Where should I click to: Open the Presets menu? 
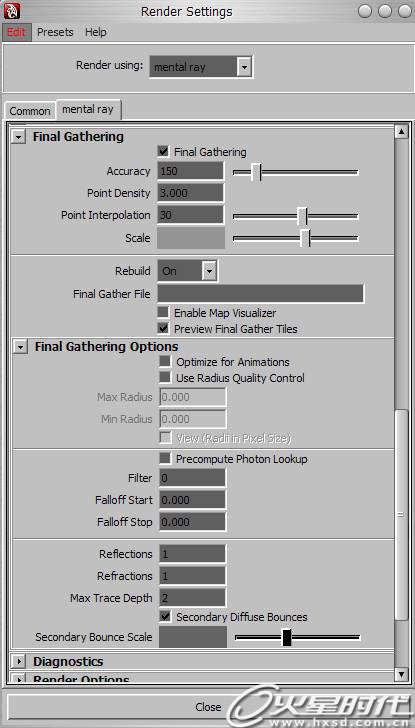click(x=55, y=32)
